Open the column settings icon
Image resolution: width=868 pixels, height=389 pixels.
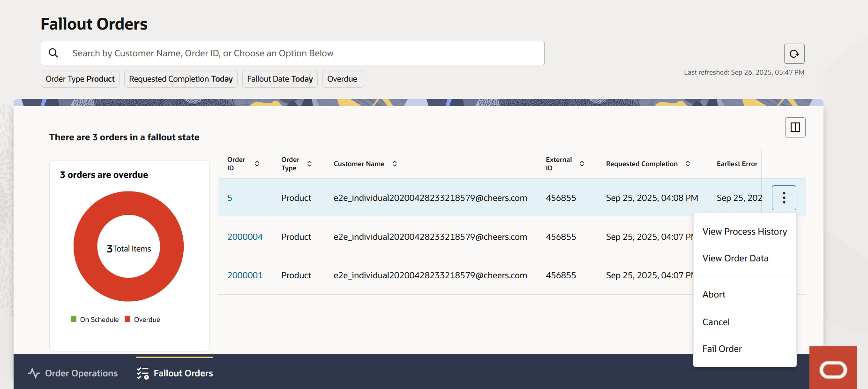pyautogui.click(x=795, y=127)
